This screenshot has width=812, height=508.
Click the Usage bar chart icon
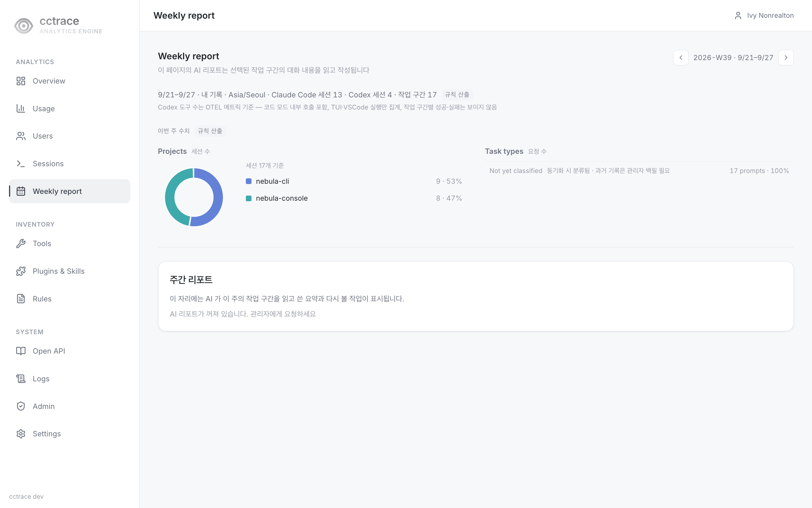(21, 109)
